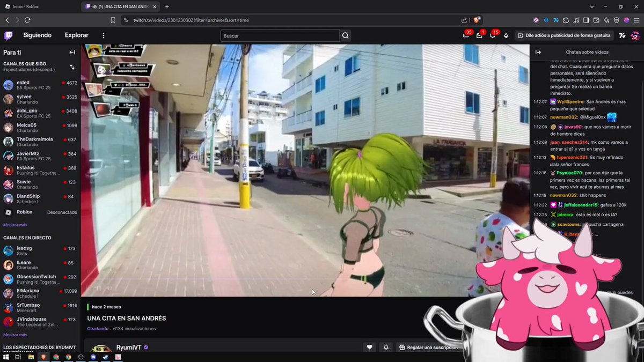
Task: Open the browser tab search dropdown
Action: click(x=592, y=6)
